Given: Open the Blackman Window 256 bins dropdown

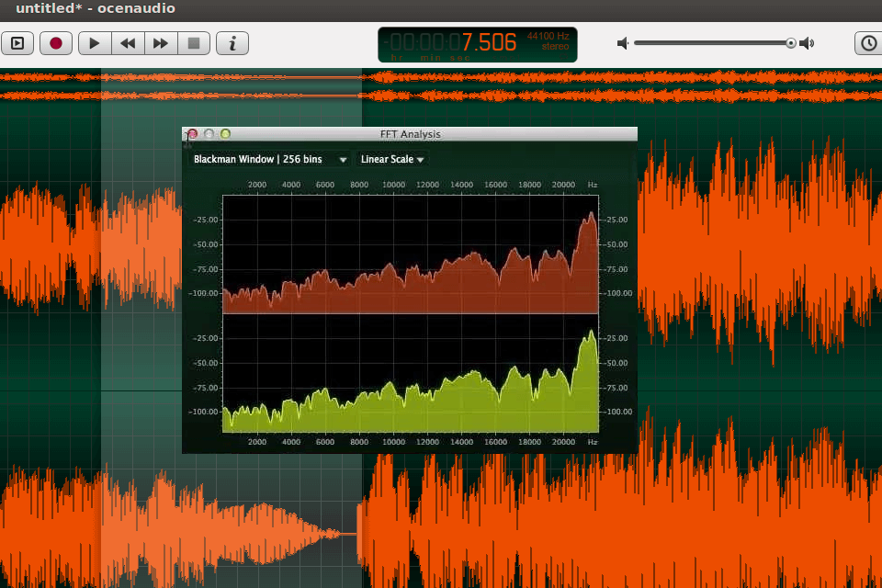Looking at the screenshot, I should (x=269, y=159).
